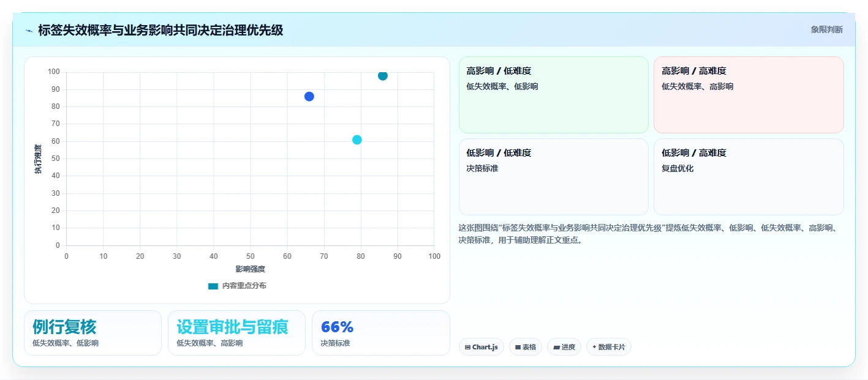Select the 高影响 / 低难度 quadrant card

coord(554,95)
